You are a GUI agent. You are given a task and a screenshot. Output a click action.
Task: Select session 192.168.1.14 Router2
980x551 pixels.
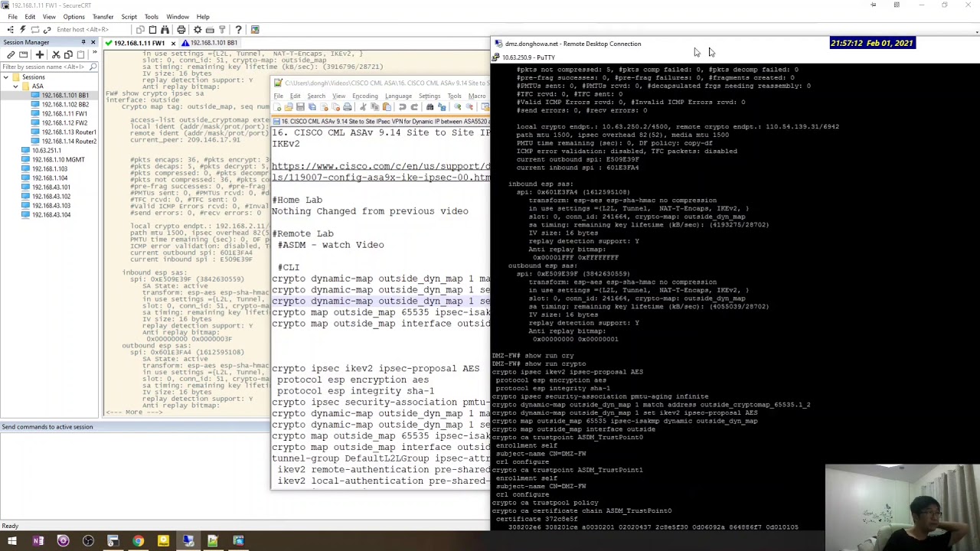tap(68, 142)
